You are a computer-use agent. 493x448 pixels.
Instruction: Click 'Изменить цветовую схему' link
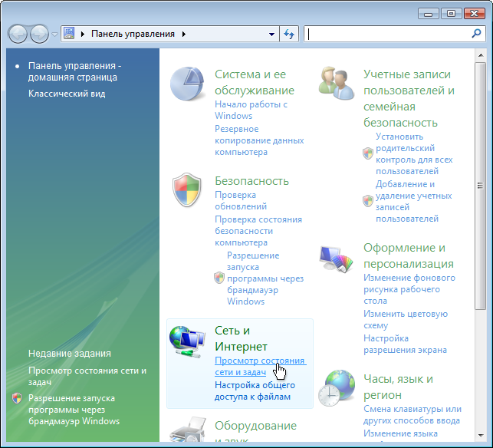tap(406, 320)
